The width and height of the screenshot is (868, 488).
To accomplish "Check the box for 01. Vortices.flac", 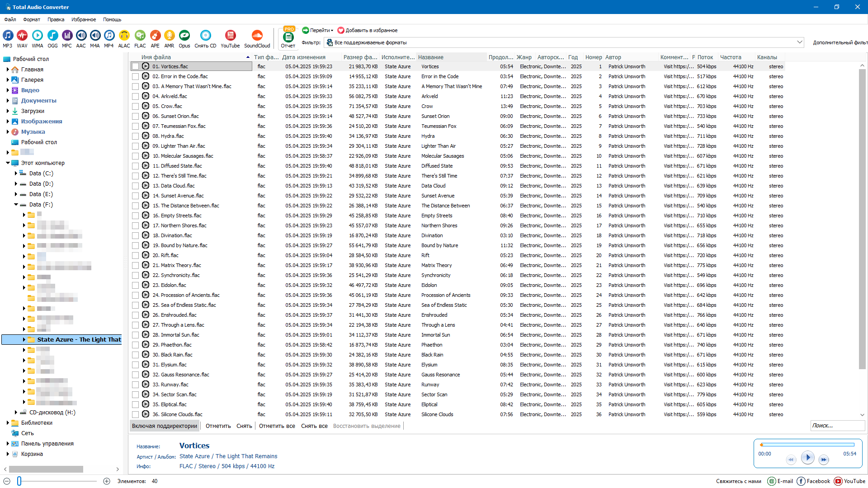I will tap(135, 66).
